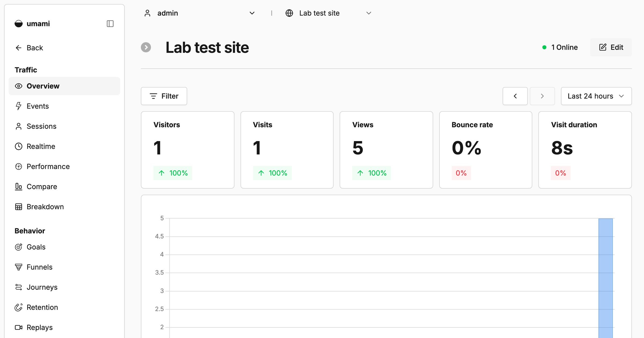Screen dimensions: 644x338
Task: Open the Last 24 hours date range dropdown
Action: [x=596, y=96]
